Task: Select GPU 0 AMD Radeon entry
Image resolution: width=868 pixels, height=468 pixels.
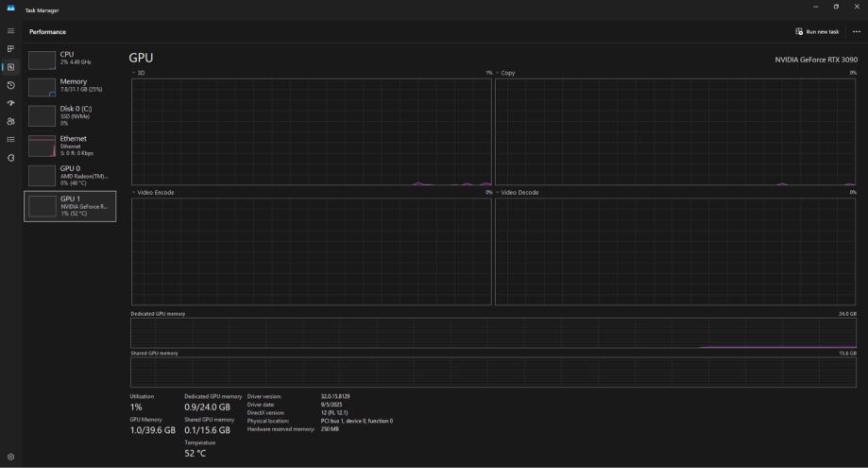Action: tap(70, 176)
